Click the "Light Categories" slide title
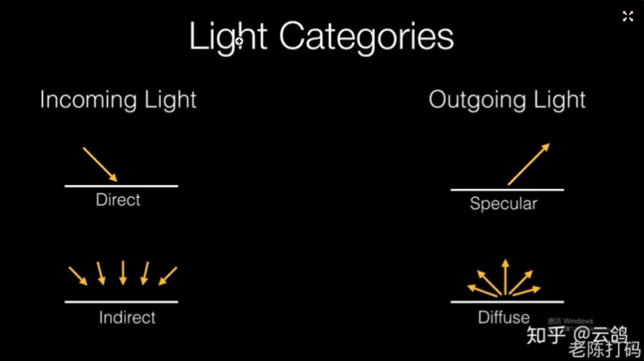644x361 pixels. pos(321,37)
